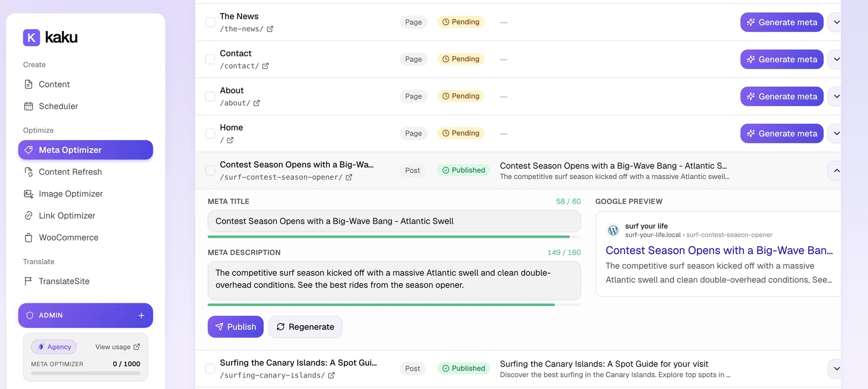Edit the Meta Description text area
The width and height of the screenshot is (868, 389).
(x=394, y=280)
